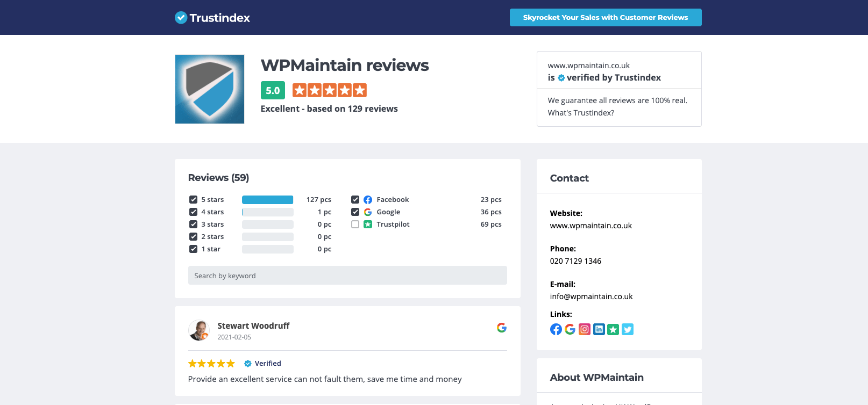Click the Verified badge icon on the review
This screenshot has width=868, height=405.
click(248, 364)
